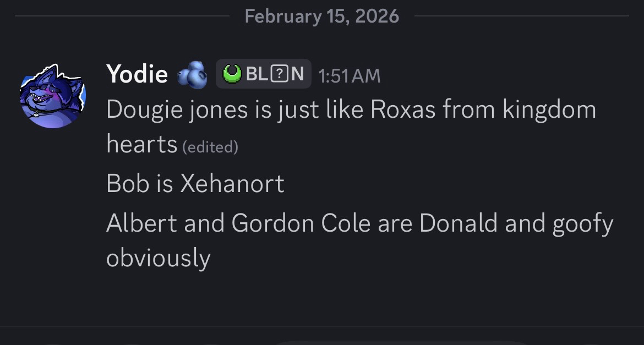
Task: Click the 1:51 AM message timestamp
Action: (350, 75)
